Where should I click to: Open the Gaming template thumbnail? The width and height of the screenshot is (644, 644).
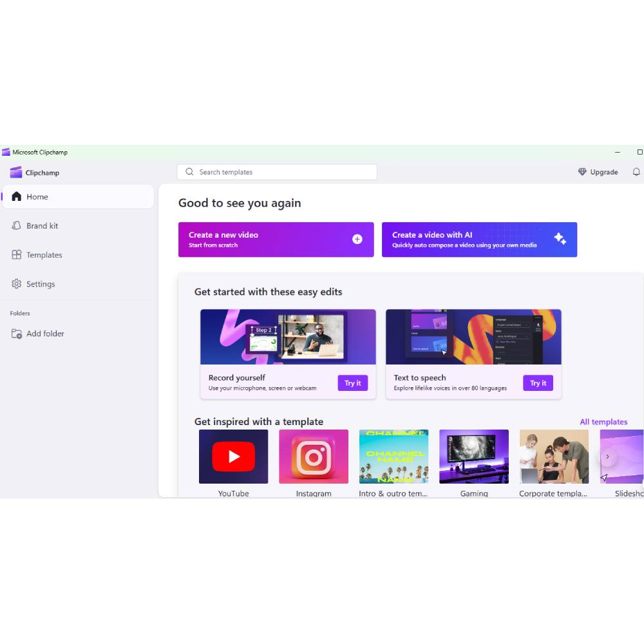click(474, 456)
